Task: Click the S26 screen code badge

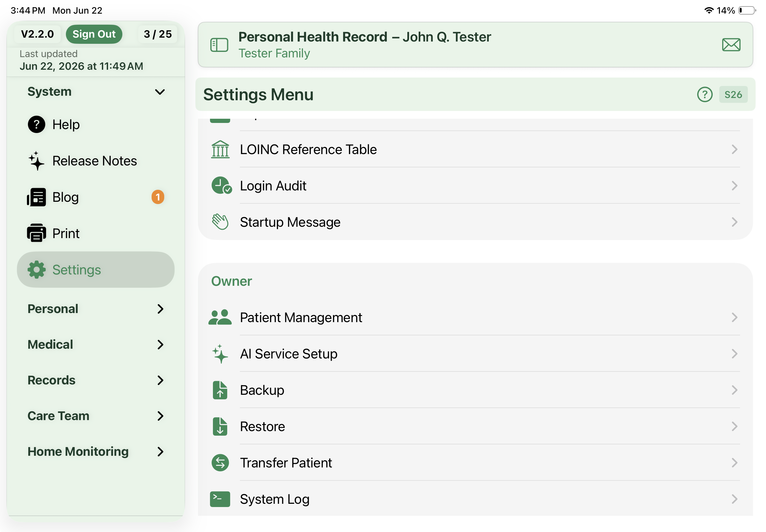Action: 733,95
